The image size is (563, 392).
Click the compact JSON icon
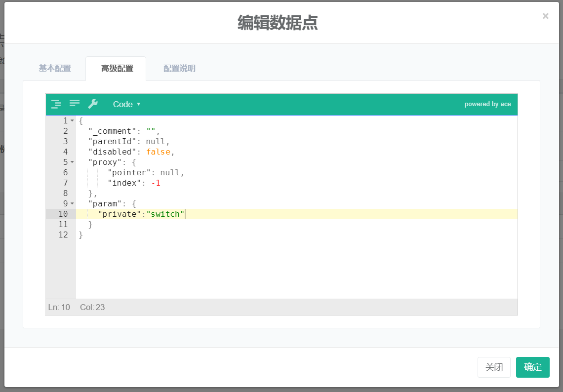(75, 104)
